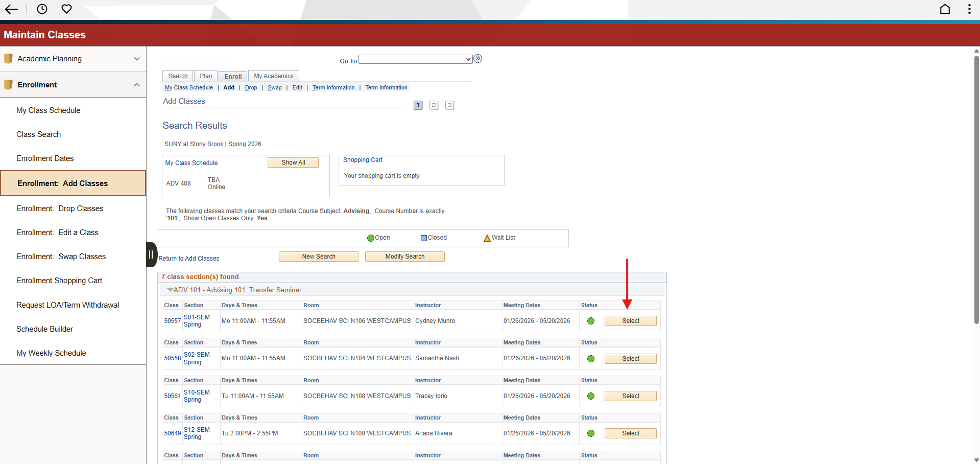Open class number 50557 link

(173, 321)
